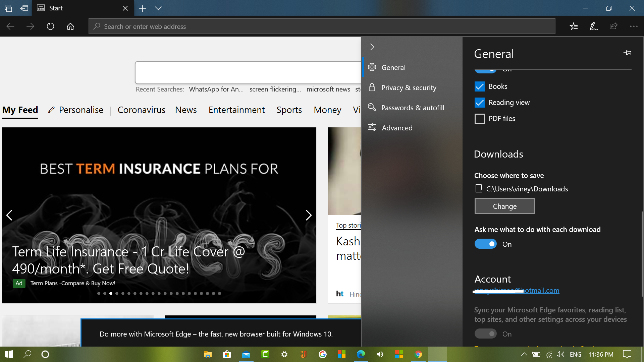Click the Change download location button

pyautogui.click(x=504, y=206)
